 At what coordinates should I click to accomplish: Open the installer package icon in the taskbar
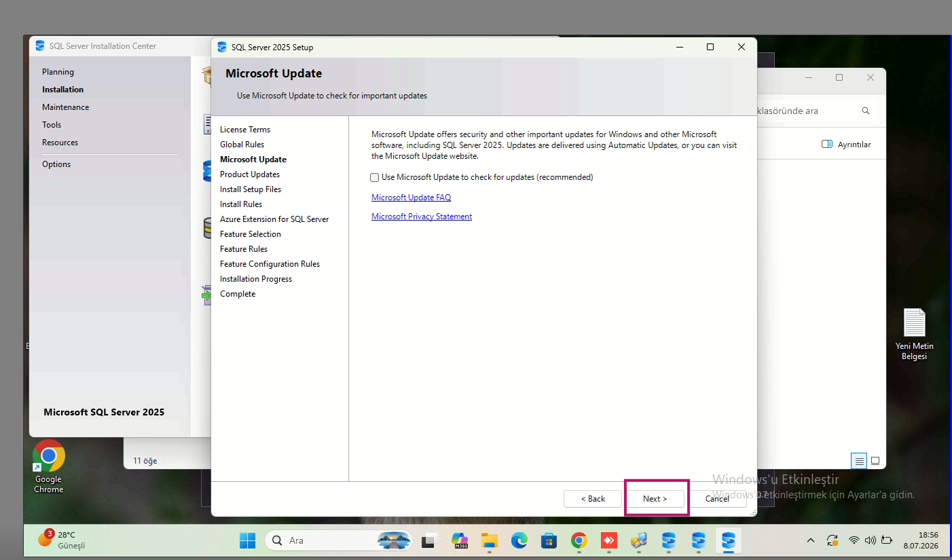(x=639, y=541)
